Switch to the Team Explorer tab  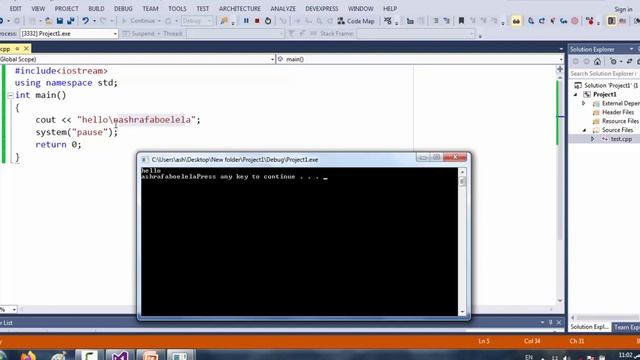[x=626, y=327]
